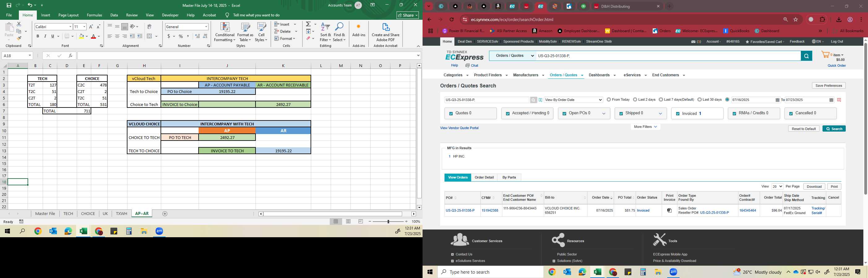Open the Excel Name Box dropdown arrow
The image size is (868, 278).
[x=30, y=56]
